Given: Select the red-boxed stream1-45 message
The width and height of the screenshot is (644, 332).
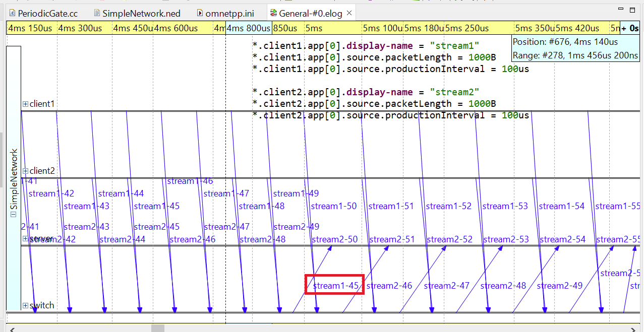Looking at the screenshot, I should pos(334,285).
